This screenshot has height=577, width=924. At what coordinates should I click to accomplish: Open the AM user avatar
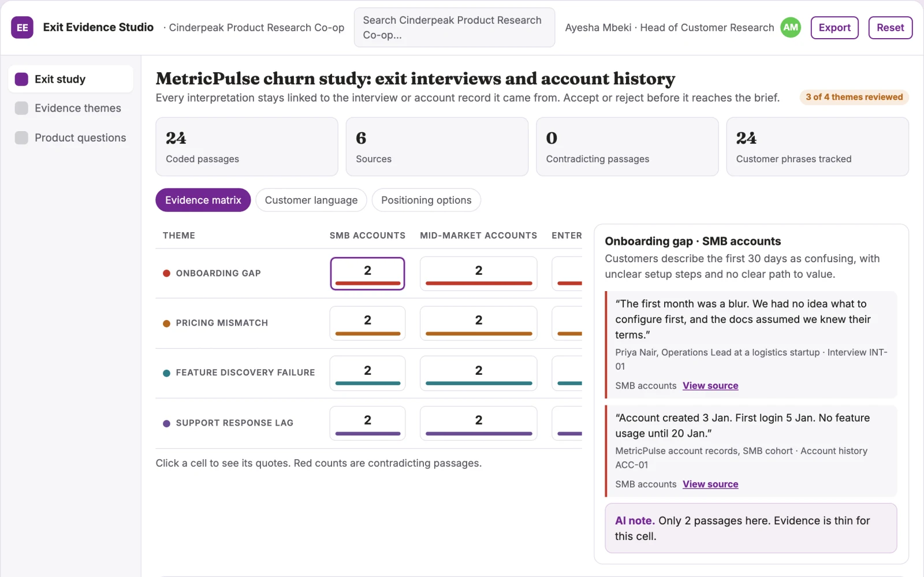791,27
